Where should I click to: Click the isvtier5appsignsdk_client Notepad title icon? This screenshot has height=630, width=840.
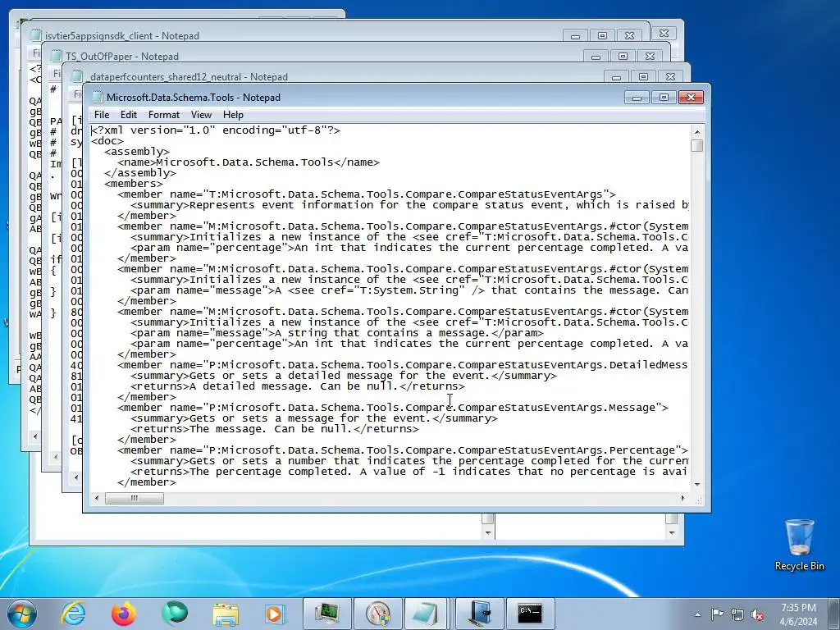(x=36, y=35)
